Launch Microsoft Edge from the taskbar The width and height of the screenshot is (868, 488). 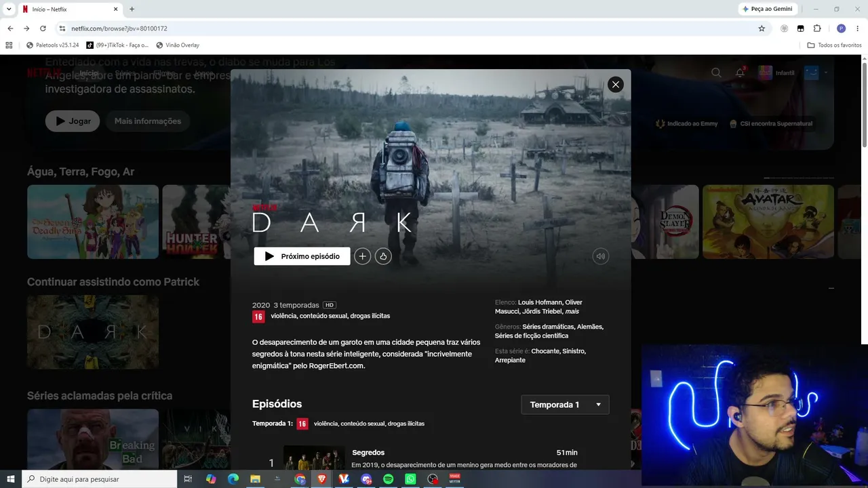coord(233,479)
